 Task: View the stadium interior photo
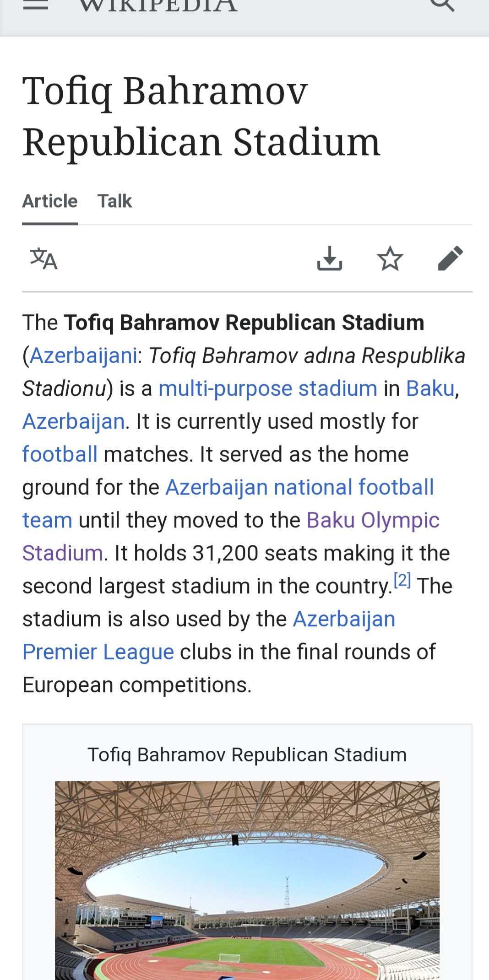coord(247,880)
